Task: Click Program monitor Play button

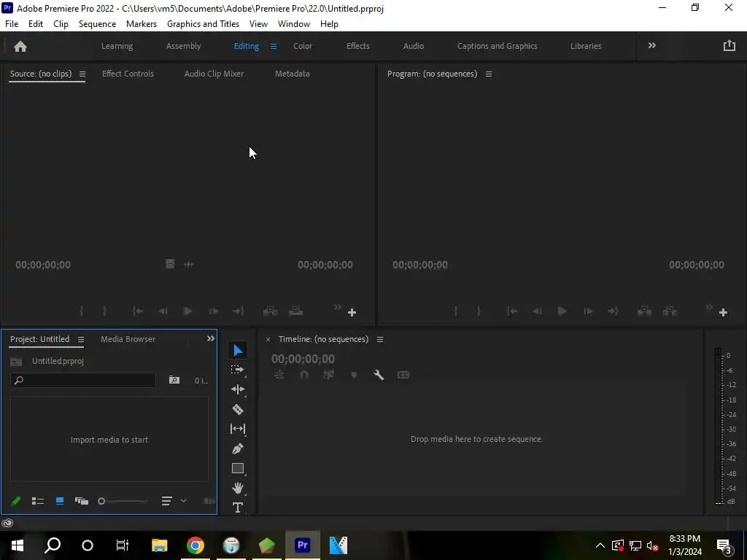Action: pos(562,311)
